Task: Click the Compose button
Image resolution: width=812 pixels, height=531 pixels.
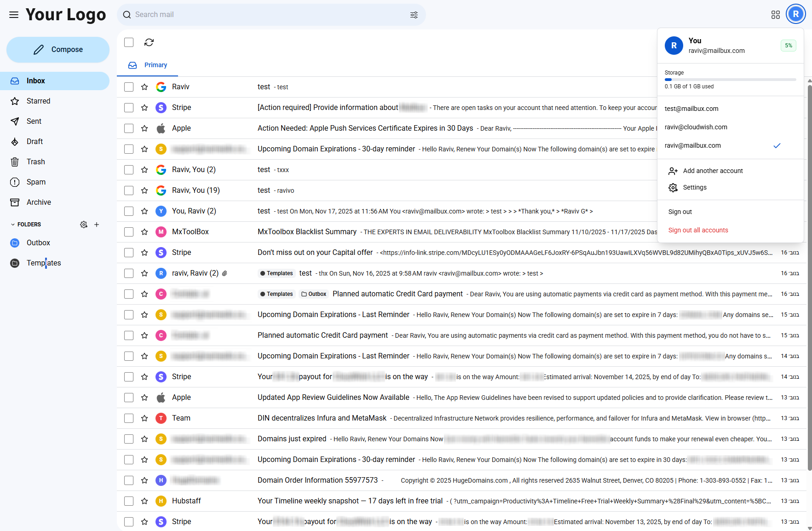Action: [58, 50]
